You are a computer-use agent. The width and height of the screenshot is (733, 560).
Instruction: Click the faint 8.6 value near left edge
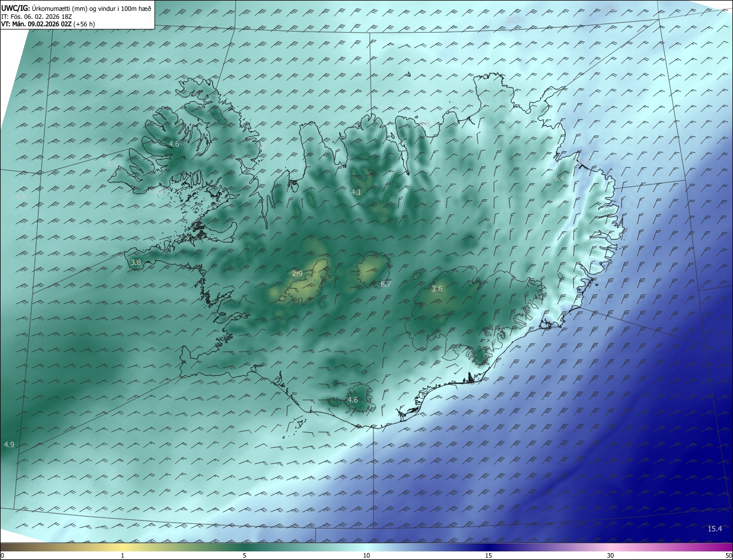[22, 197]
